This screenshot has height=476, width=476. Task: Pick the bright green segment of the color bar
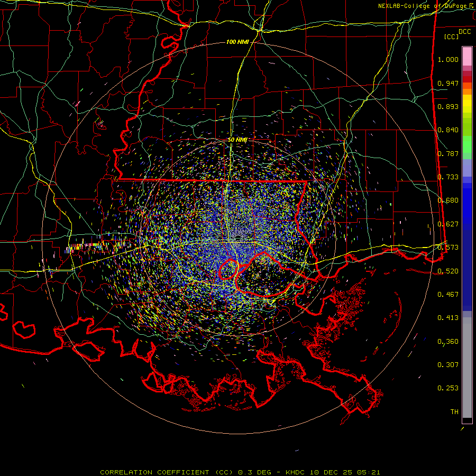click(x=467, y=144)
